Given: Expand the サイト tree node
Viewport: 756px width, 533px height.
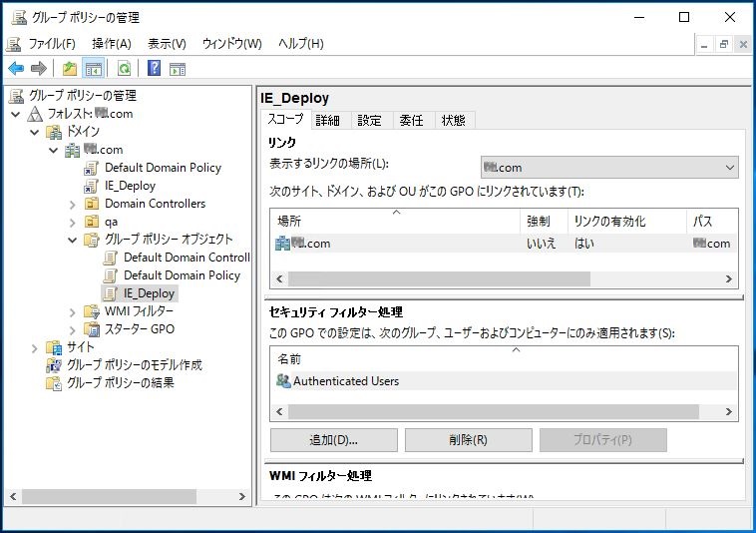Looking at the screenshot, I should tap(35, 347).
